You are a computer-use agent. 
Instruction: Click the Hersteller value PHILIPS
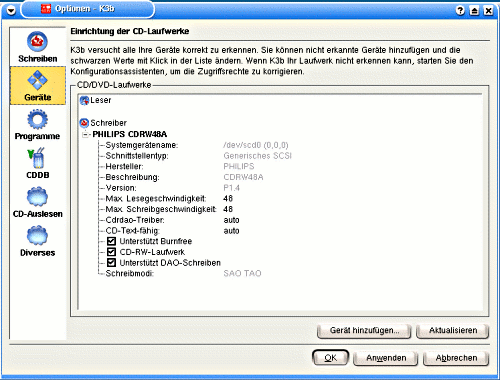tap(239, 166)
